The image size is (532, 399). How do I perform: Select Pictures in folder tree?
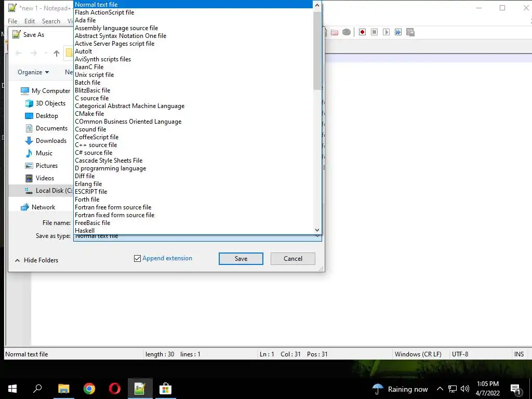pos(42,166)
